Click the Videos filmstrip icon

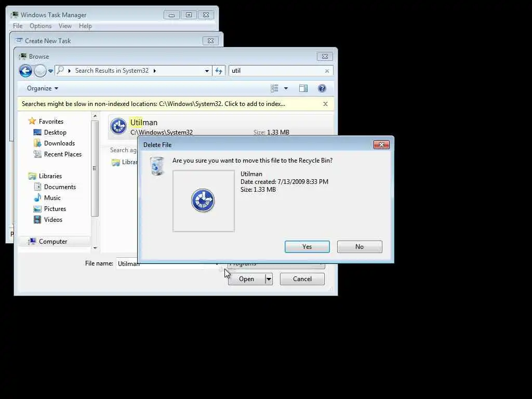click(37, 220)
